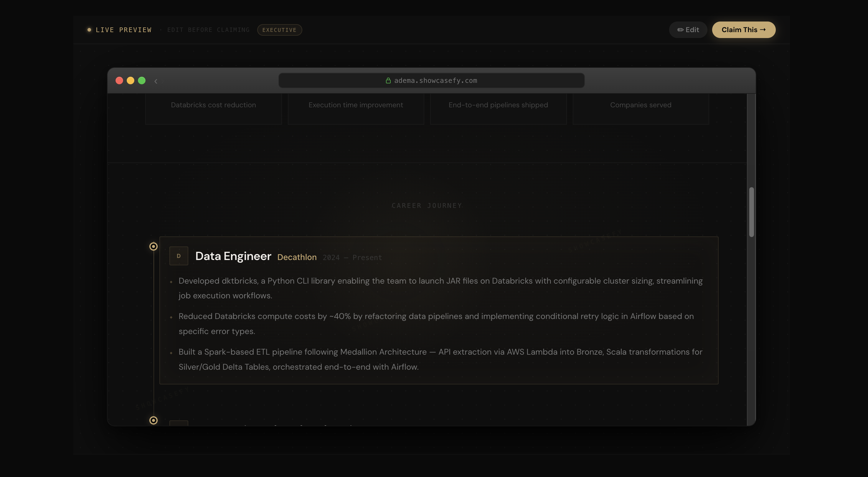The width and height of the screenshot is (868, 477).
Task: Click the green padlock icon
Action: (x=388, y=80)
